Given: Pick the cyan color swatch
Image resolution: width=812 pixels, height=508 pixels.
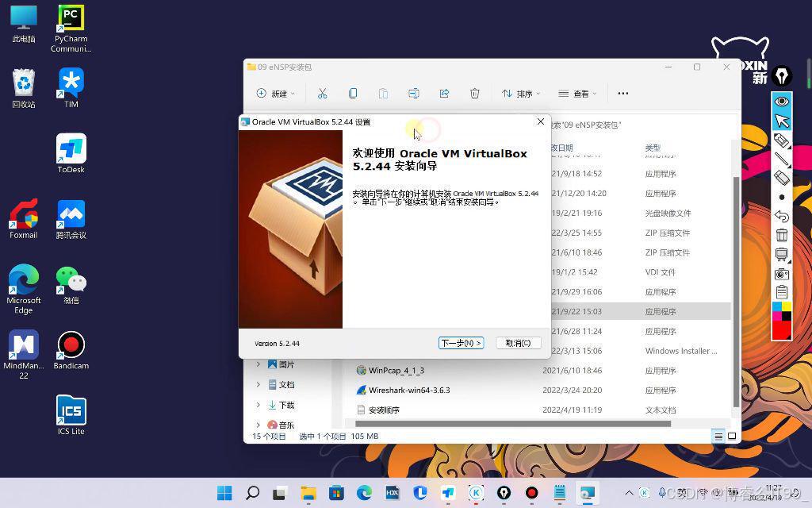Looking at the screenshot, I should click(777, 307).
